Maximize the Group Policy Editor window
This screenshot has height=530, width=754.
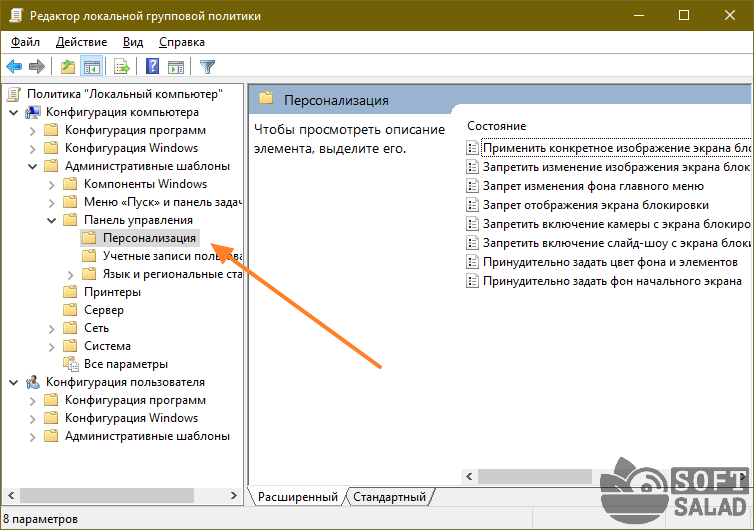click(684, 15)
